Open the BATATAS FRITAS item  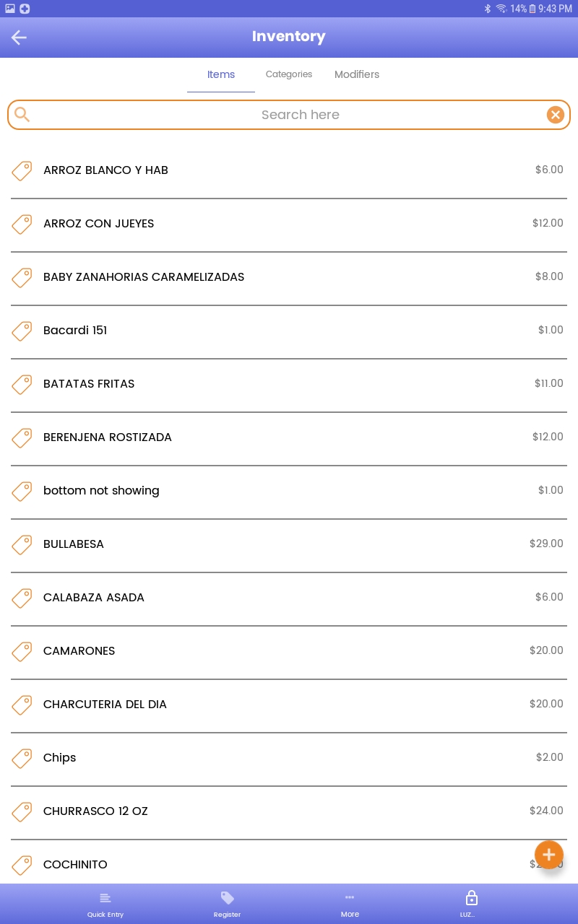coord(89,384)
